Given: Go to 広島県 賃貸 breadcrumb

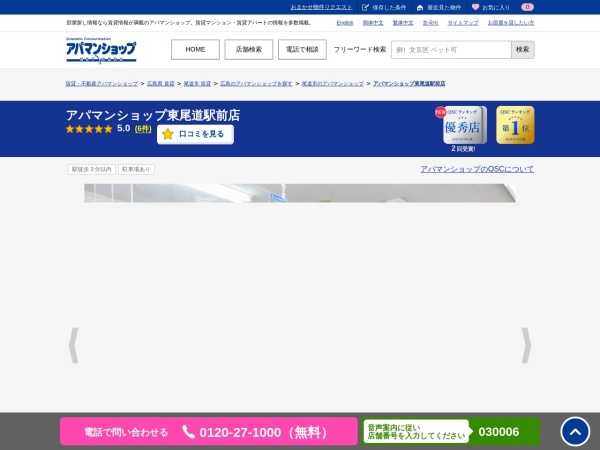Looking at the screenshot, I should [x=161, y=83].
